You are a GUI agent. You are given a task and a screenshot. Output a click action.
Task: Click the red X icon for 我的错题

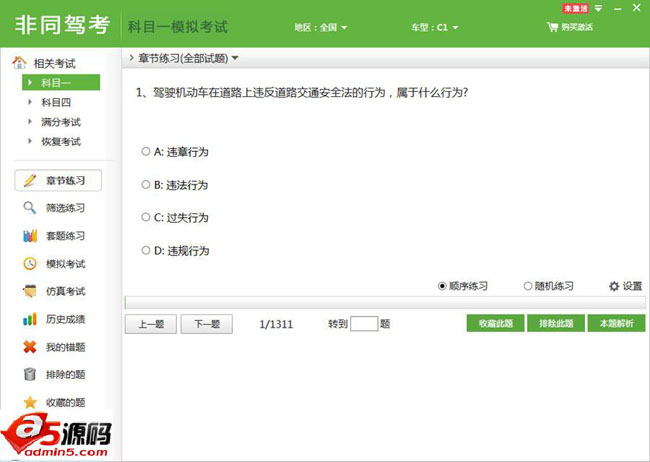30,347
